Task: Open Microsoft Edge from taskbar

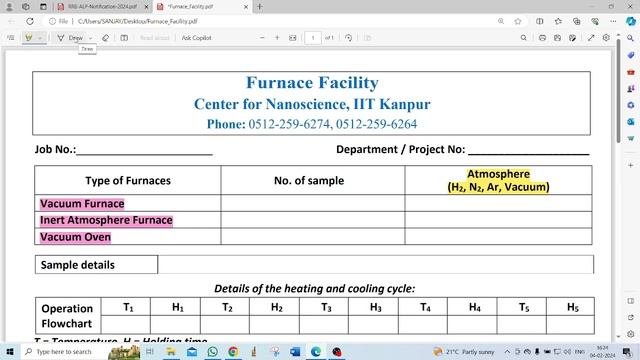Action: [x=316, y=351]
